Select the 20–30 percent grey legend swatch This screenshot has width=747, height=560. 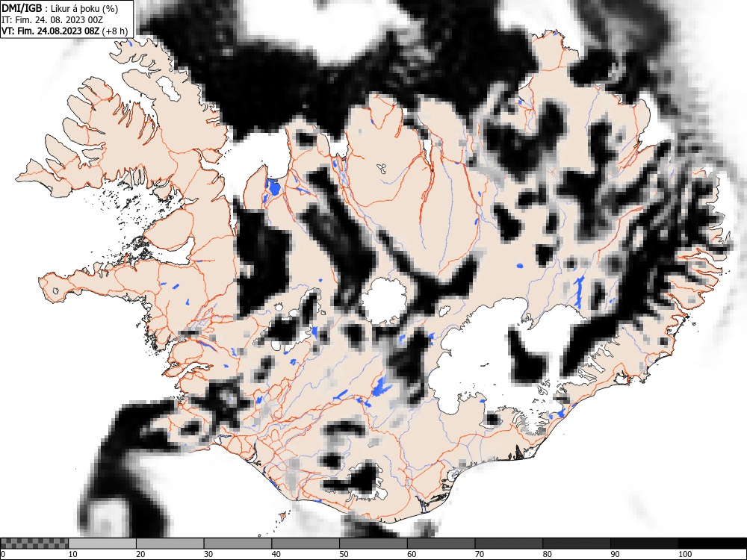click(x=170, y=544)
